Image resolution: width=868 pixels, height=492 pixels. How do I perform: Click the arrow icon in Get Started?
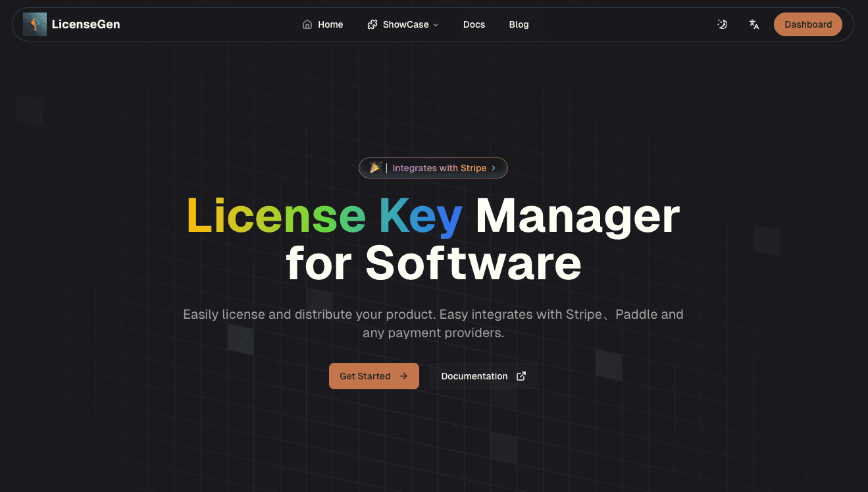(404, 376)
